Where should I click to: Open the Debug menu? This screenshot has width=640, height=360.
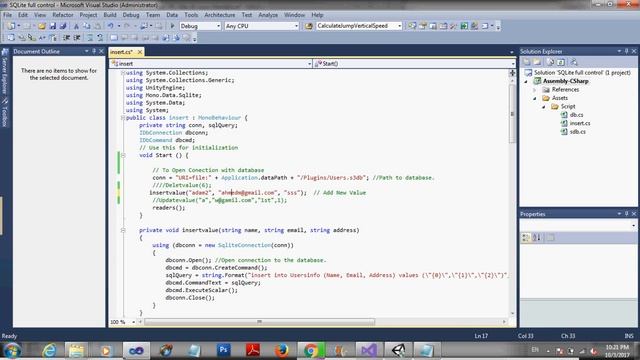[x=131, y=15]
